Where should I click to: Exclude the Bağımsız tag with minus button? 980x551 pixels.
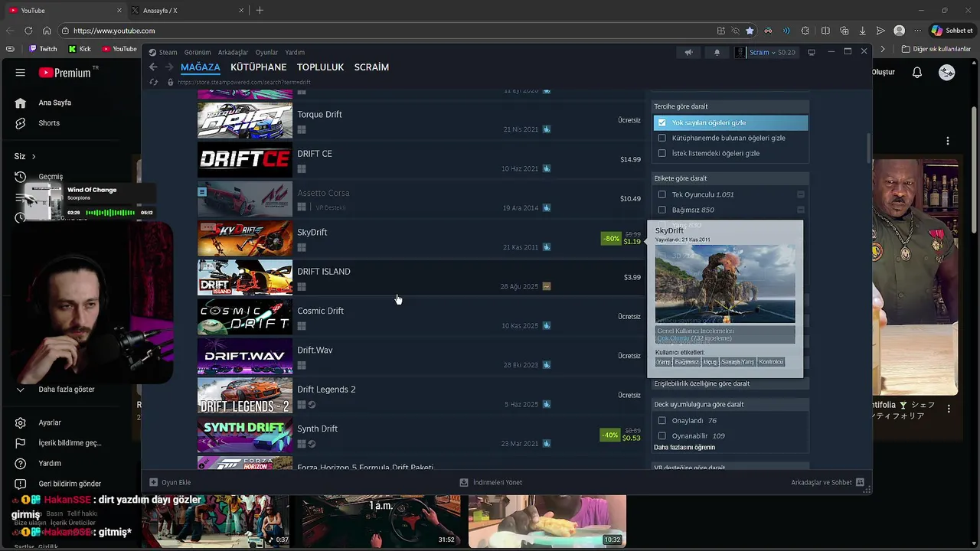tap(801, 210)
